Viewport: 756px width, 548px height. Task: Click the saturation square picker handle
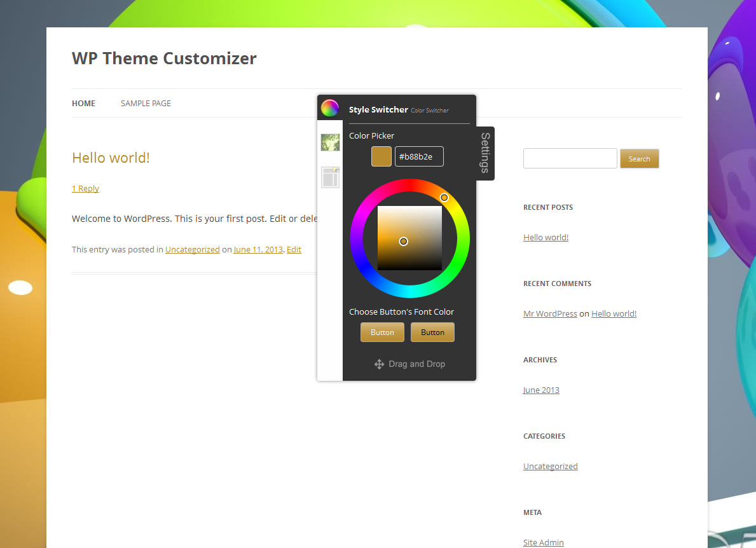tap(404, 242)
